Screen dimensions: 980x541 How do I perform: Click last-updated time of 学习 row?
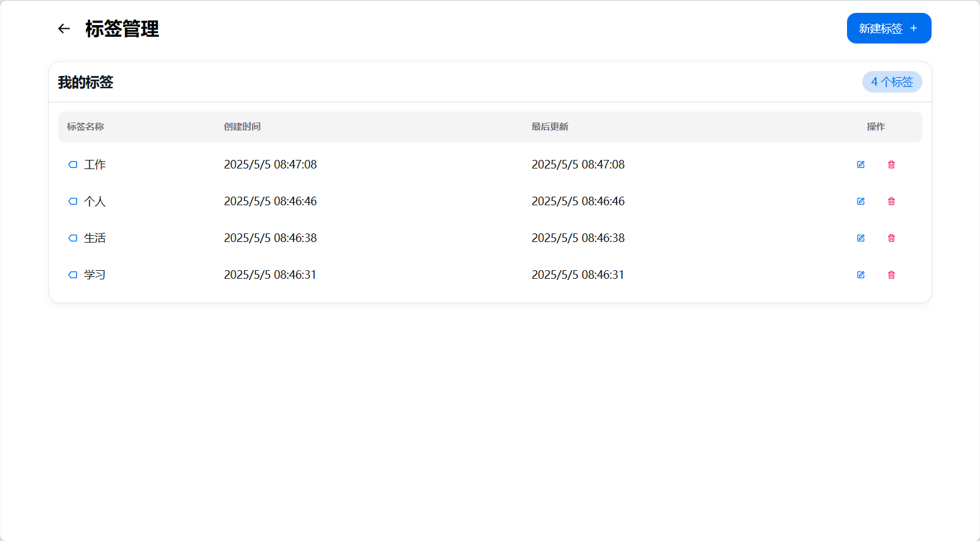pos(578,274)
